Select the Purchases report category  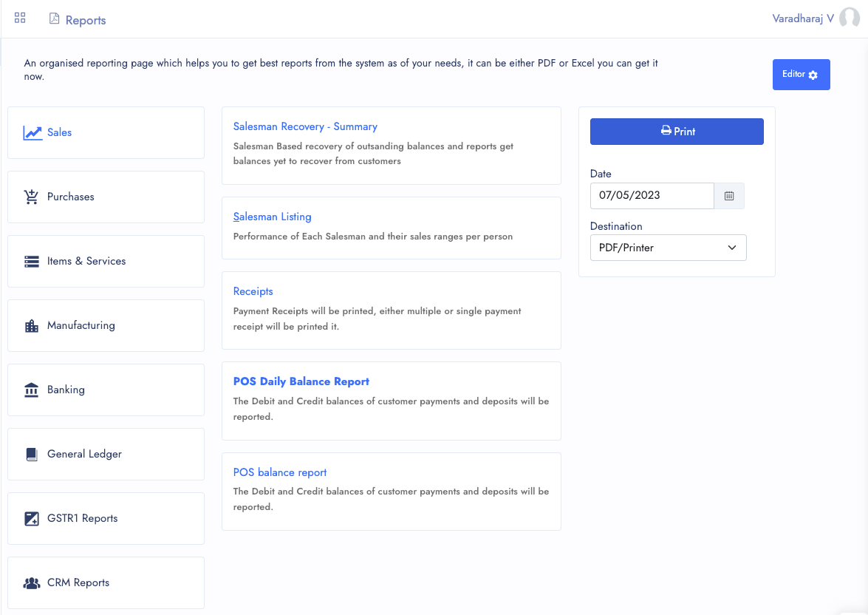pos(106,197)
